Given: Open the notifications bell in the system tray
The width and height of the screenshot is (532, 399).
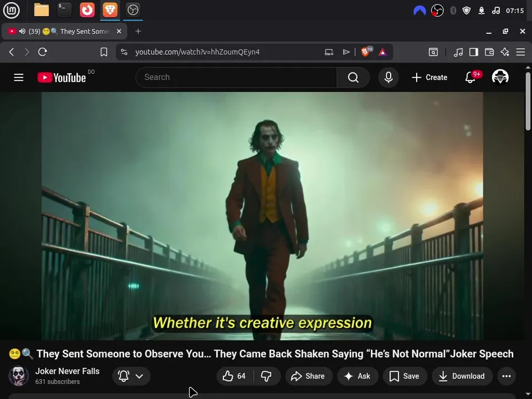Looking at the screenshot, I should coord(482,11).
